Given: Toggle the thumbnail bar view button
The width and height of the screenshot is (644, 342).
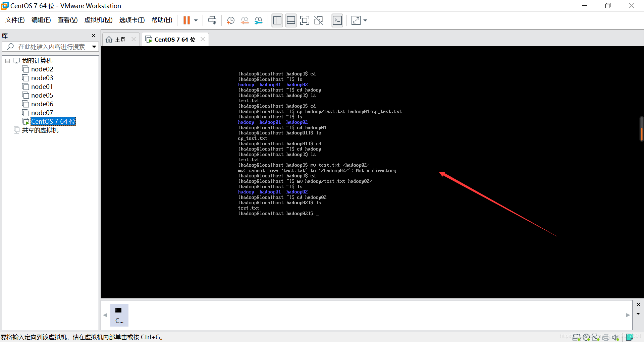Looking at the screenshot, I should pos(291,20).
